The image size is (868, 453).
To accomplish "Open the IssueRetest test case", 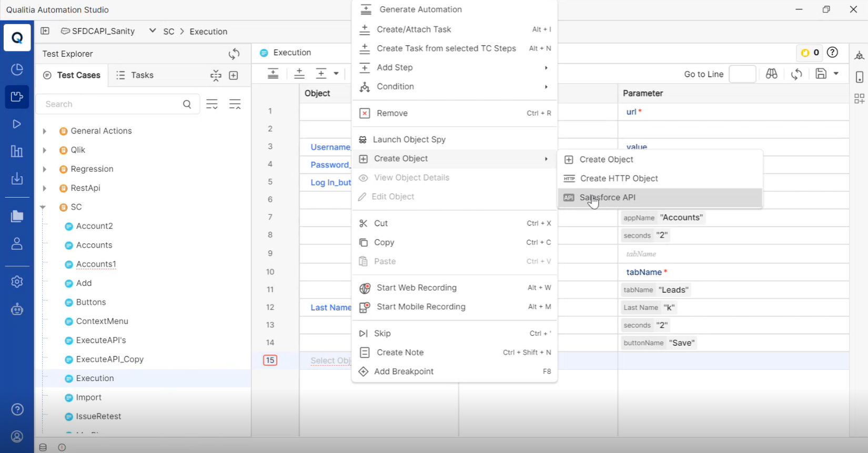I will (98, 416).
